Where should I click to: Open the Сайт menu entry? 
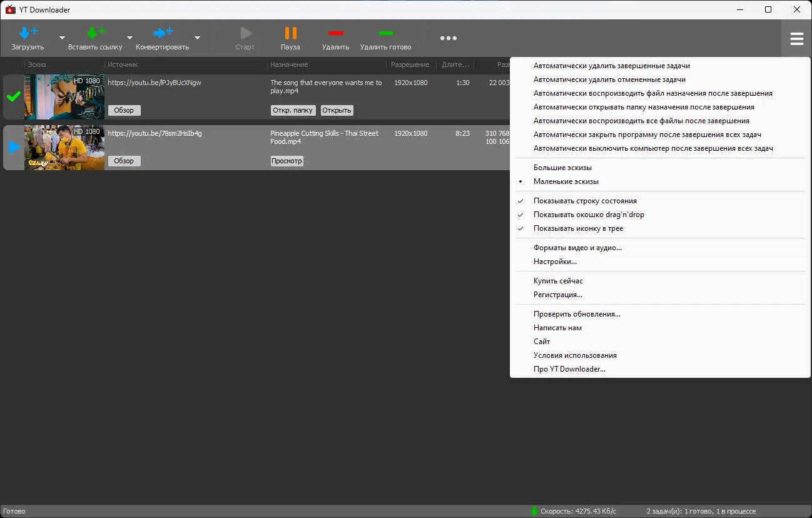(660, 342)
